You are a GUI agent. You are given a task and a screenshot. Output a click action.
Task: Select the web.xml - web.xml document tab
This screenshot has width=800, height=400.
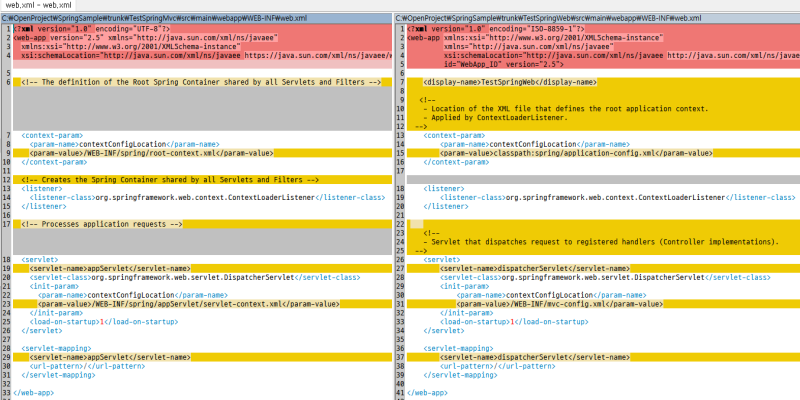tap(38, 5)
